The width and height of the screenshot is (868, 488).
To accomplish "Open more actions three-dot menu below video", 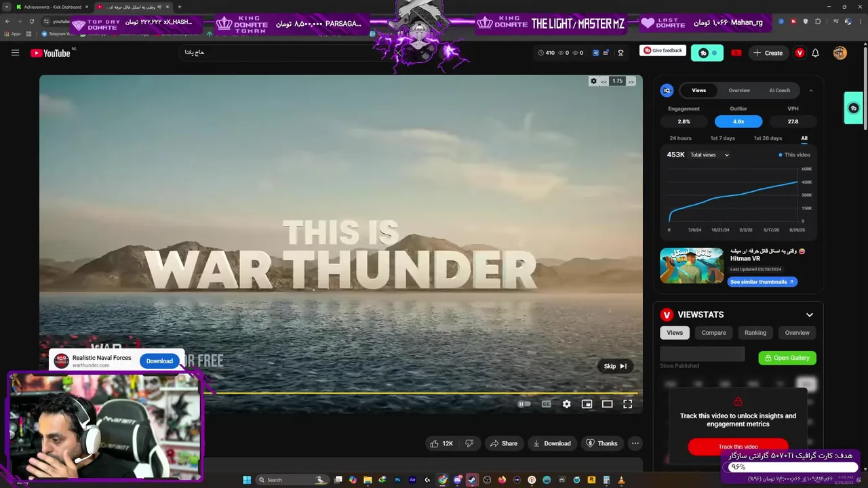I will [635, 443].
